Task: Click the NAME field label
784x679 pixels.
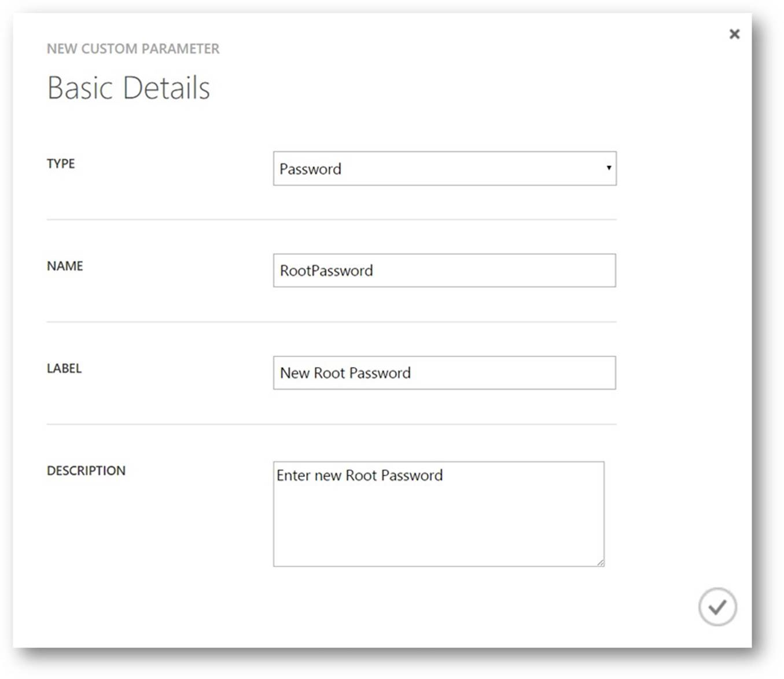Action: coord(65,266)
